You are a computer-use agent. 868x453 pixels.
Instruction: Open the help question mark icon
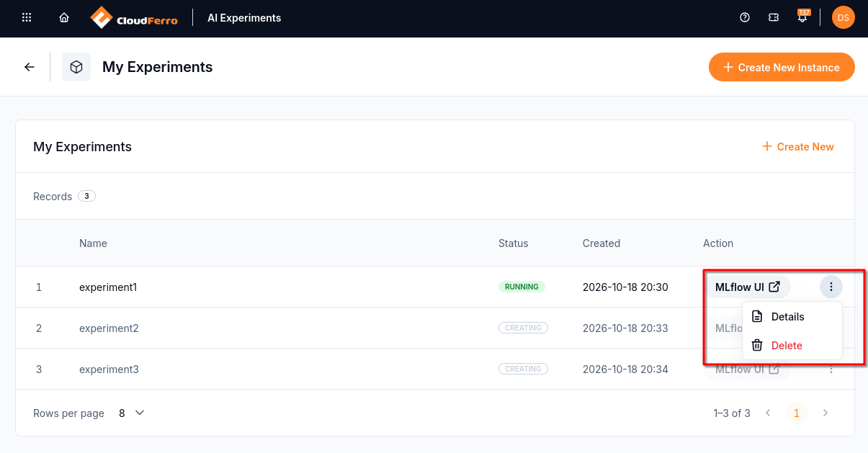[745, 18]
